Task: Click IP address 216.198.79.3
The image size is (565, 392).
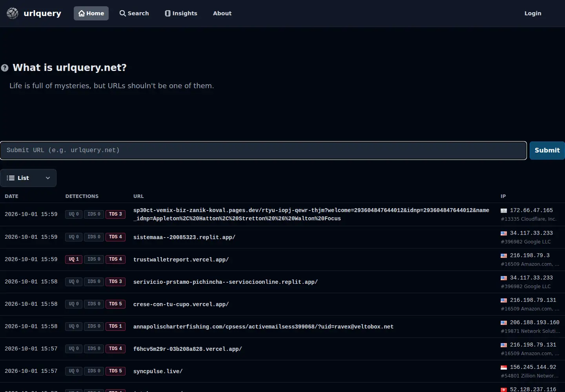Action: [530, 256]
